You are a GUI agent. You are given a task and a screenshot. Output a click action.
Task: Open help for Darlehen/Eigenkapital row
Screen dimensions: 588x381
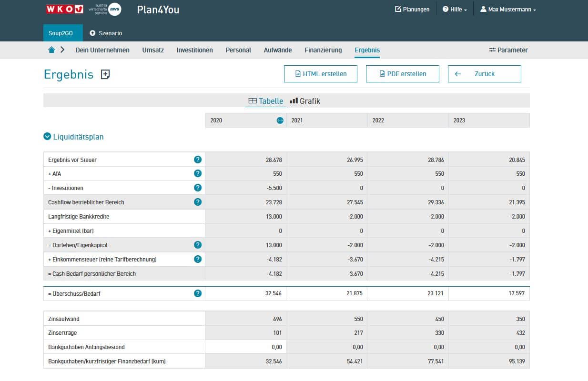pos(198,245)
